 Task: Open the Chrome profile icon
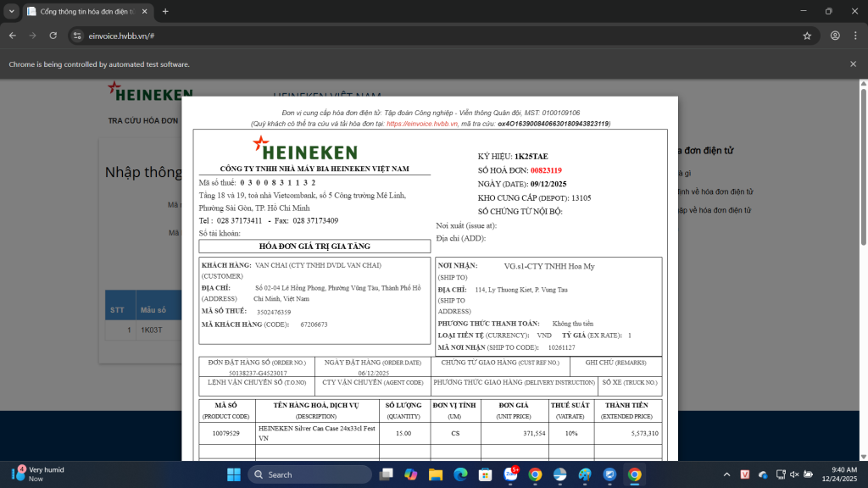[x=835, y=36]
